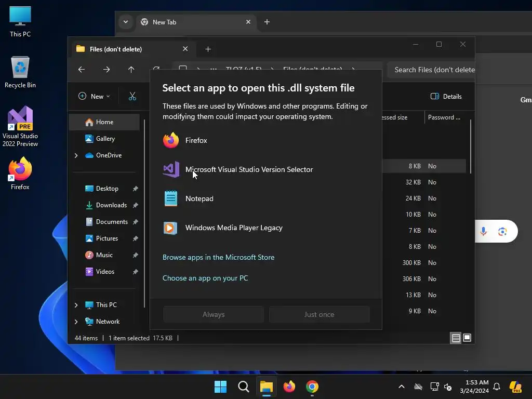Launch Visual Studio 2022 Preview shortcut
Screen dimensions: 532x399
click(20, 127)
